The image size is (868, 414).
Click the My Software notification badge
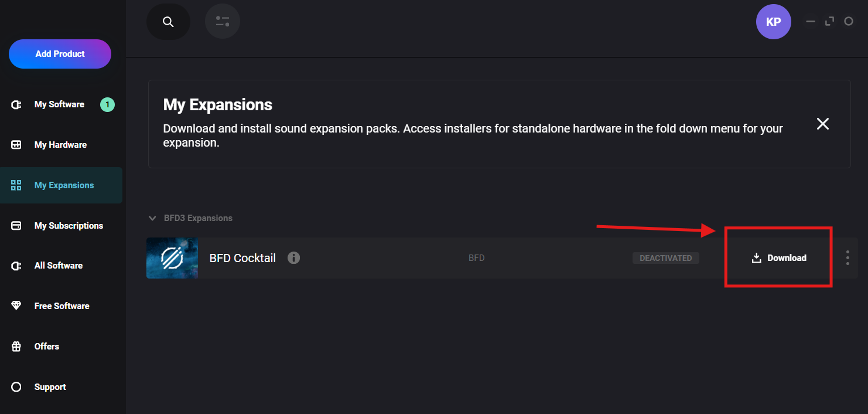107,104
